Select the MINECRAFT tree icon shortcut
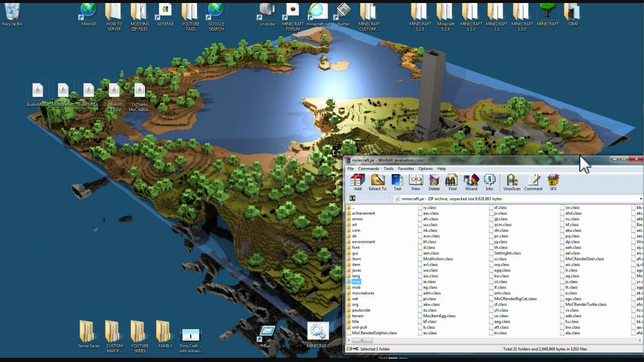The image size is (644, 362). point(547,15)
